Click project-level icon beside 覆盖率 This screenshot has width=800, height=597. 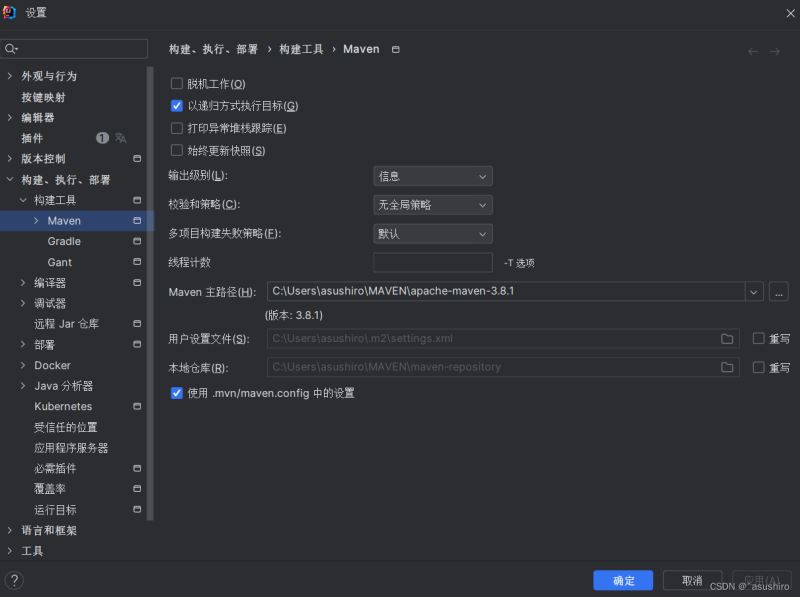coord(137,488)
